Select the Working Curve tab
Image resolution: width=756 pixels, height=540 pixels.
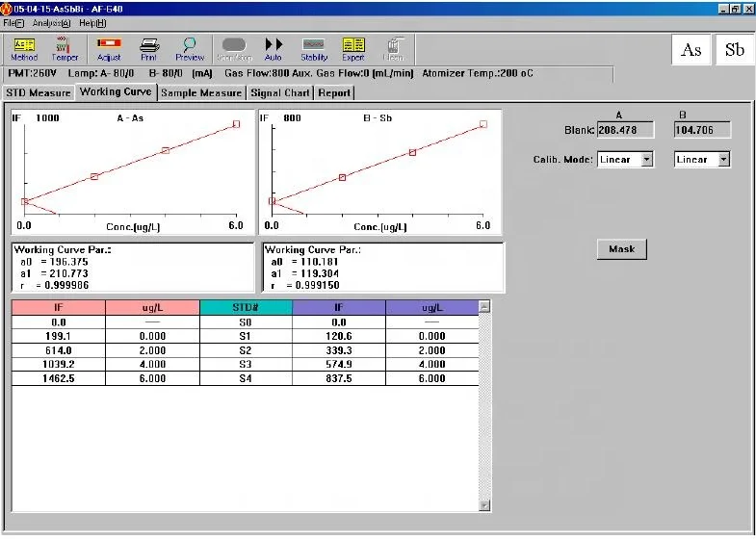tap(116, 91)
